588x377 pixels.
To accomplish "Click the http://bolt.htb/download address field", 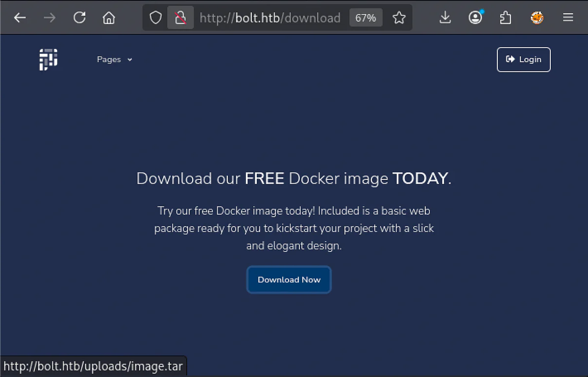I will point(270,18).
